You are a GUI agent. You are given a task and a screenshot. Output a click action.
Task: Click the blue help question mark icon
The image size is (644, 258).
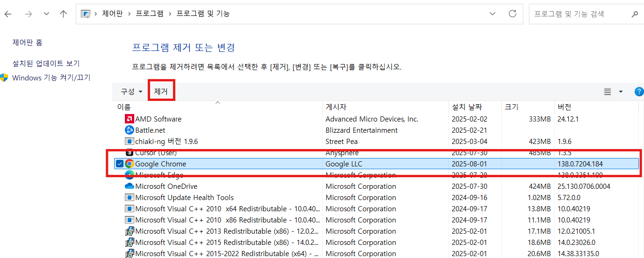[x=639, y=92]
